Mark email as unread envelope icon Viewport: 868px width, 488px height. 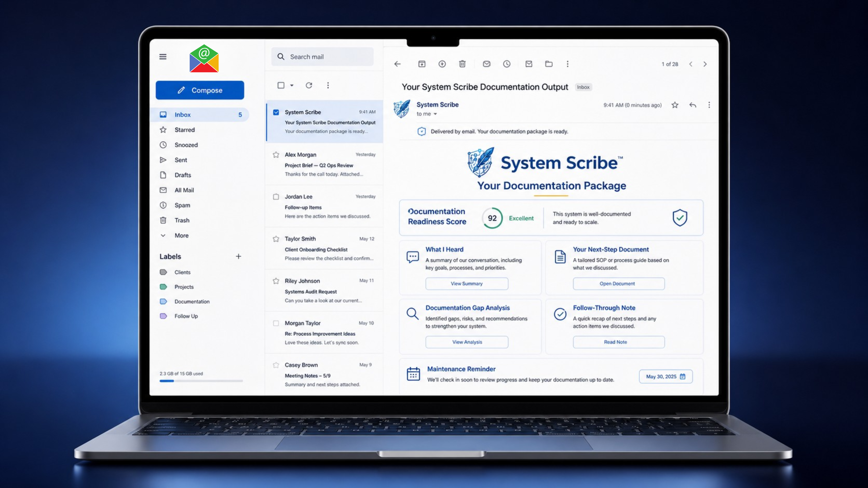point(487,64)
